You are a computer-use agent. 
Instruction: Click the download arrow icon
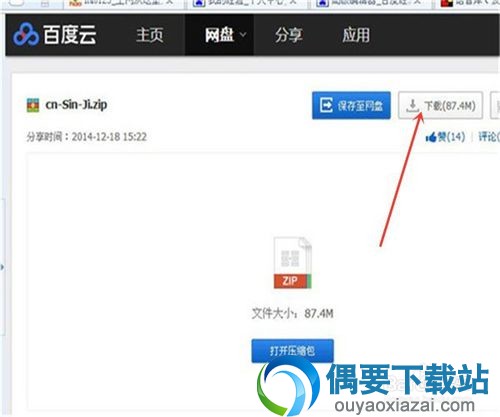(413, 106)
